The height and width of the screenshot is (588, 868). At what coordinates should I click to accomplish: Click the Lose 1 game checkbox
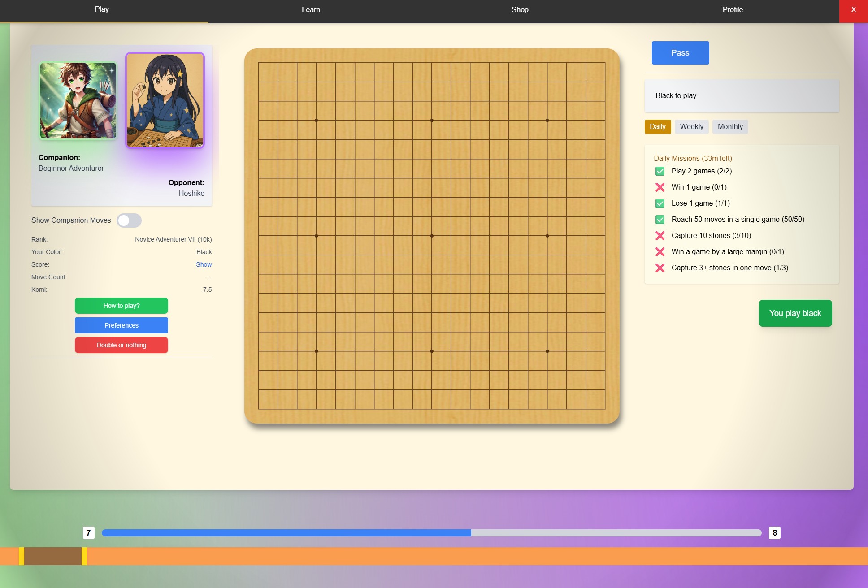(x=660, y=203)
